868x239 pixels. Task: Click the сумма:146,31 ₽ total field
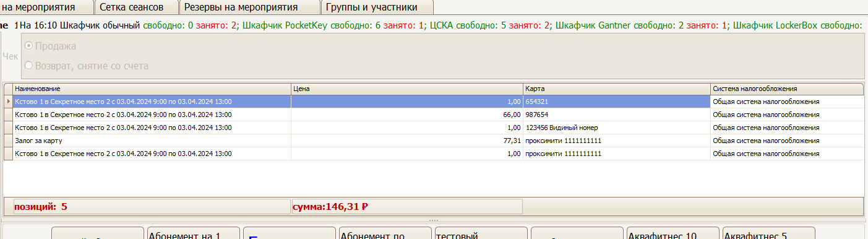(406, 206)
